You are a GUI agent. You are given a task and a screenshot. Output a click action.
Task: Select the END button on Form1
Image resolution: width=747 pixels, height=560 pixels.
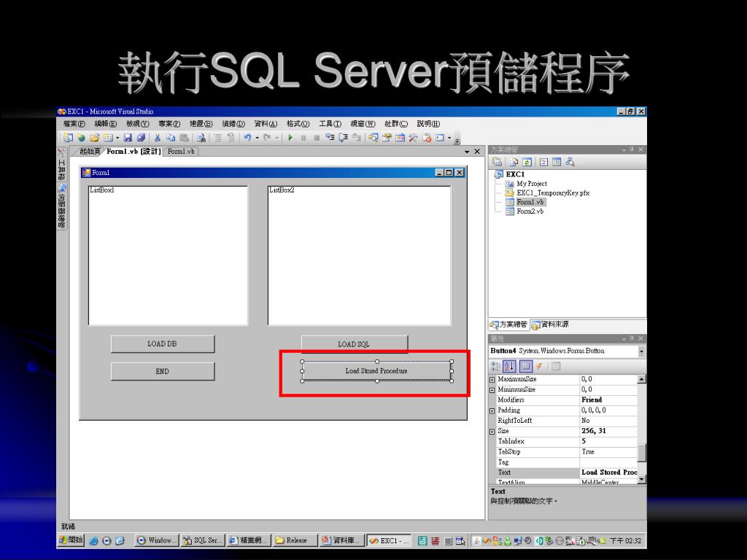click(163, 371)
